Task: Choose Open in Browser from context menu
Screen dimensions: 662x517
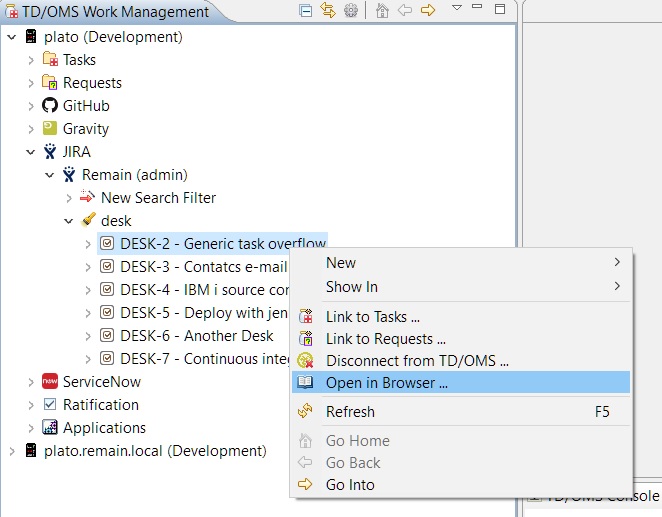Action: coord(386,383)
